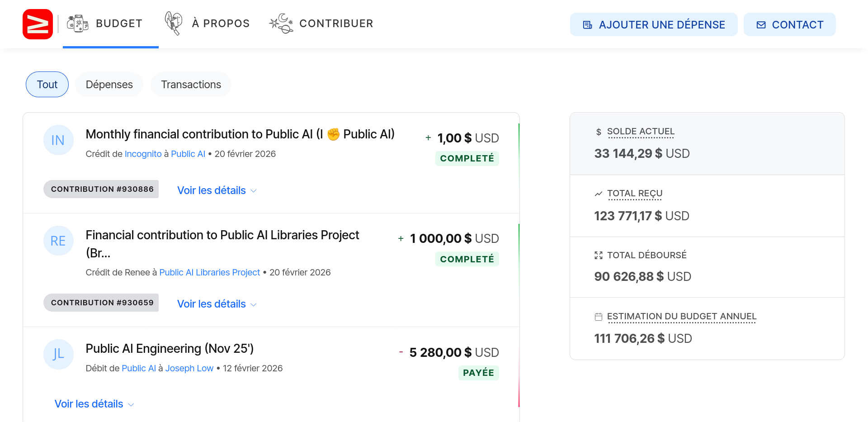Click Ajouter une dépense button

coord(653,25)
